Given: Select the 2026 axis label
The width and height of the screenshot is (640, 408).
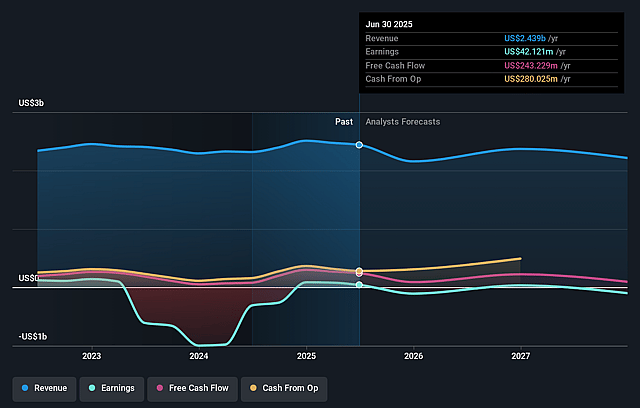Looking at the screenshot, I should point(413,356).
